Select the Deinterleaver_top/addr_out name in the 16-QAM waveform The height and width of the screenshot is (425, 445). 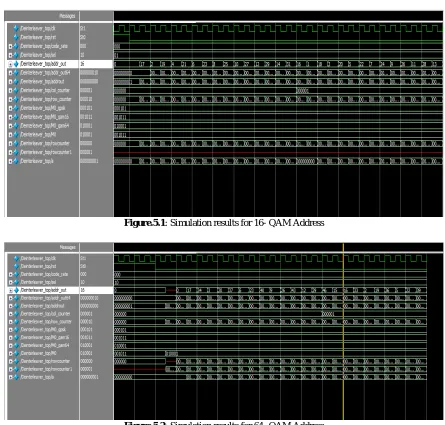(43, 64)
